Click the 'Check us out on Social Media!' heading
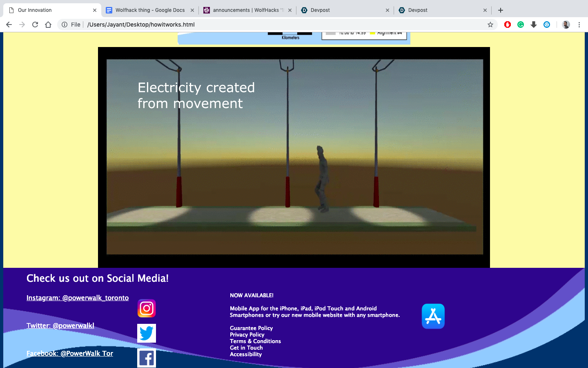588x368 pixels. coord(98,278)
